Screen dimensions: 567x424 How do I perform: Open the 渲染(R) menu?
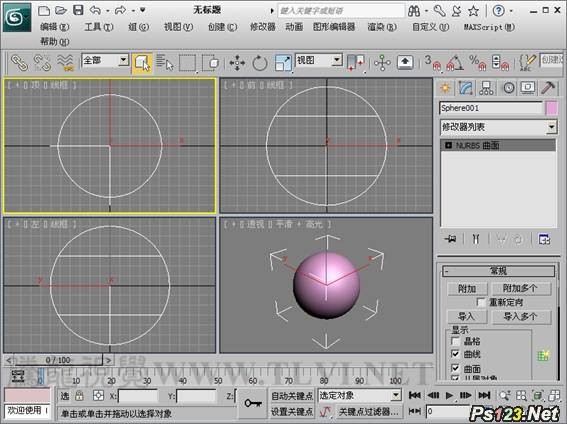click(382, 27)
